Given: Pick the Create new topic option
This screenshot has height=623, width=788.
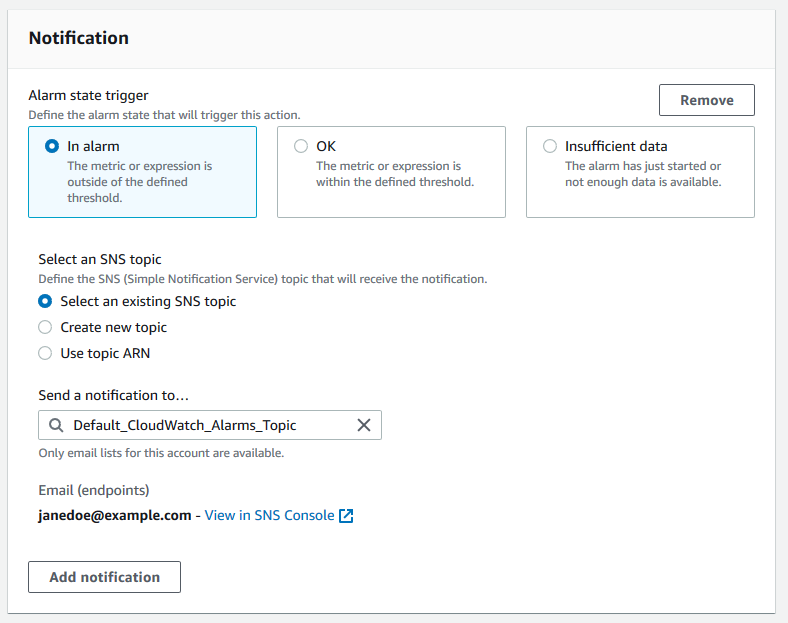Looking at the screenshot, I should coord(45,327).
